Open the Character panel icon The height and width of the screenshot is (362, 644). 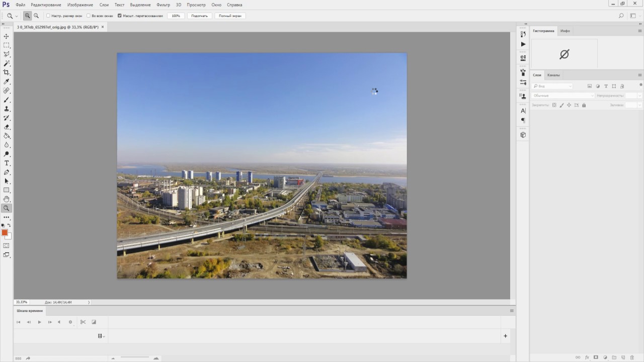pyautogui.click(x=523, y=111)
